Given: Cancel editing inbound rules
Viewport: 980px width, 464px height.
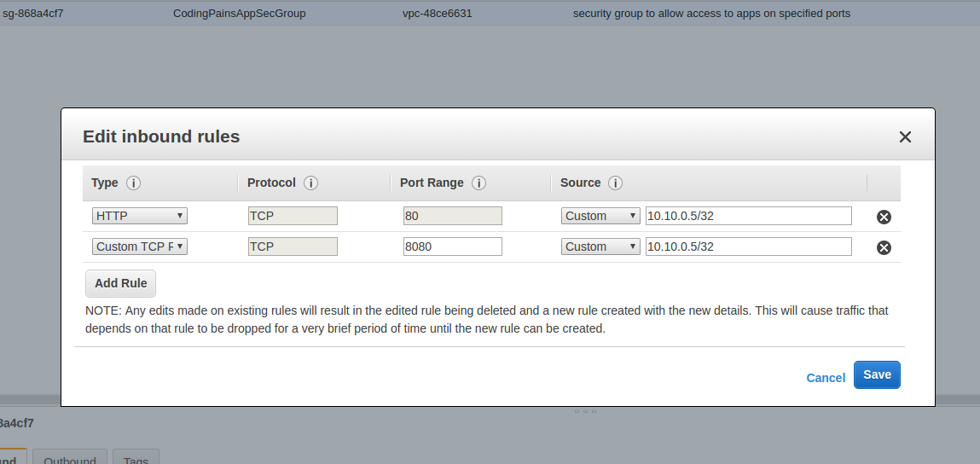Looking at the screenshot, I should [826, 378].
